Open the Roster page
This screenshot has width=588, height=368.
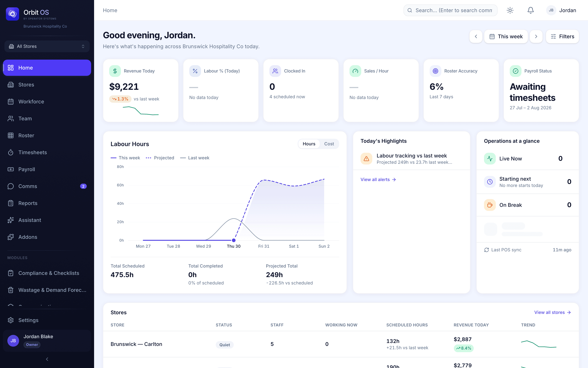coord(47,135)
